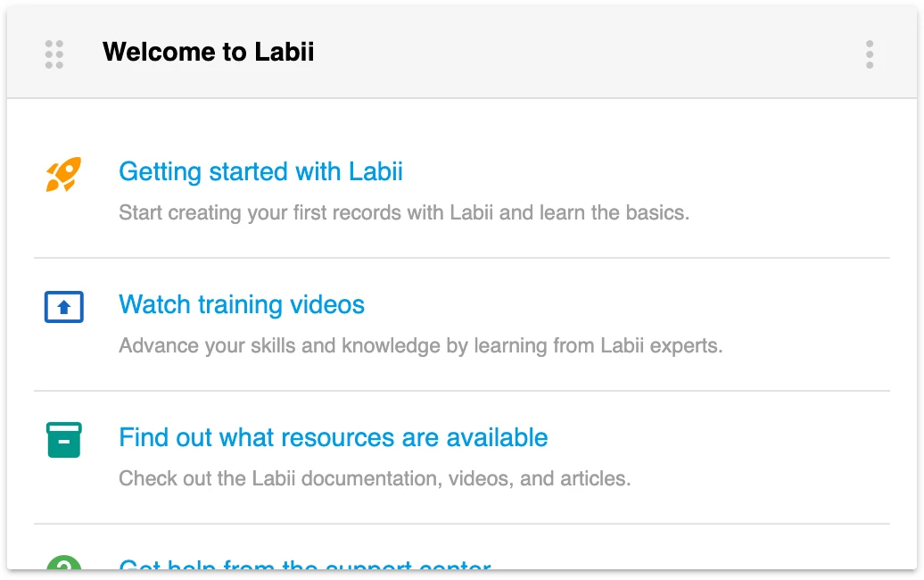Open the Watch training videos link
The height and width of the screenshot is (580, 924).
[x=242, y=304]
